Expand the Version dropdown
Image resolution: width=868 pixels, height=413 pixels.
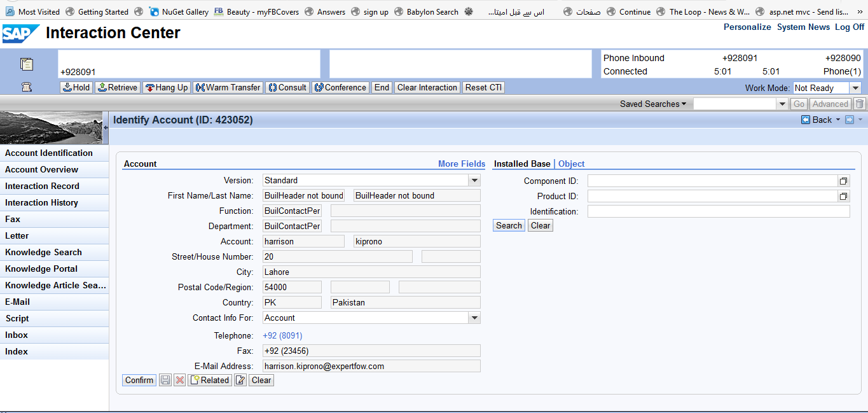(474, 180)
